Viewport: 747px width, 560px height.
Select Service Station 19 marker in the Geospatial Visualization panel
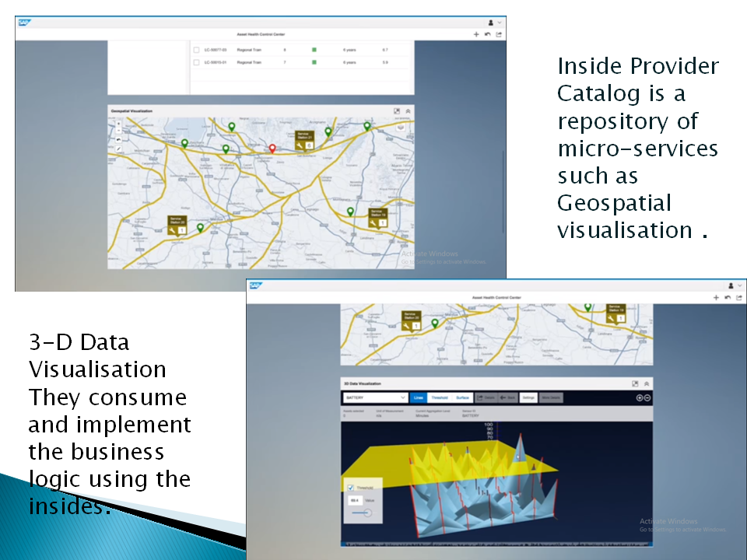tap(378, 218)
